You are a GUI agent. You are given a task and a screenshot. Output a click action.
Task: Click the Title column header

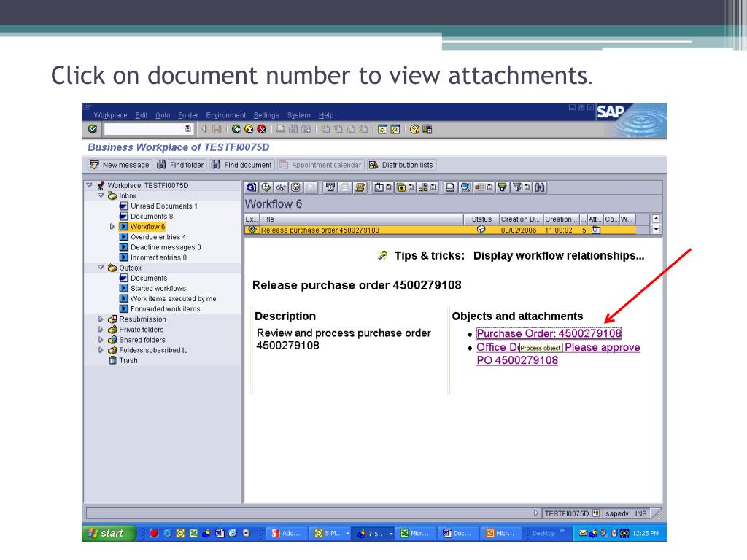pos(361,219)
